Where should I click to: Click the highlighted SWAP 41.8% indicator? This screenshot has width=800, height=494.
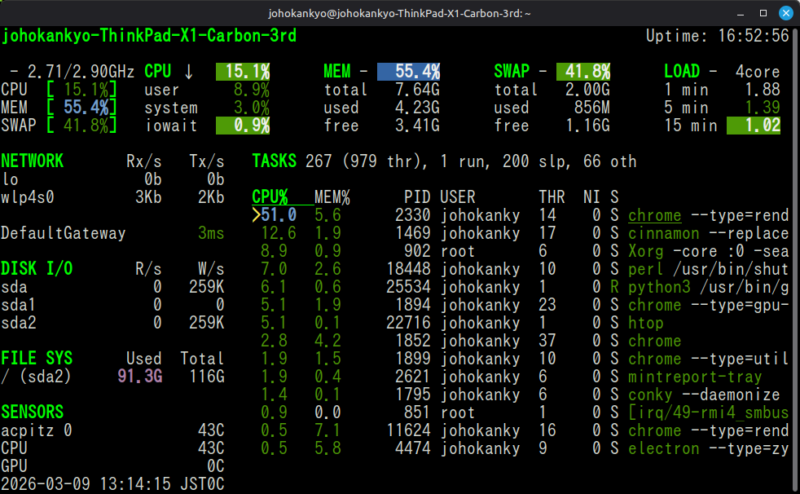[x=584, y=71]
